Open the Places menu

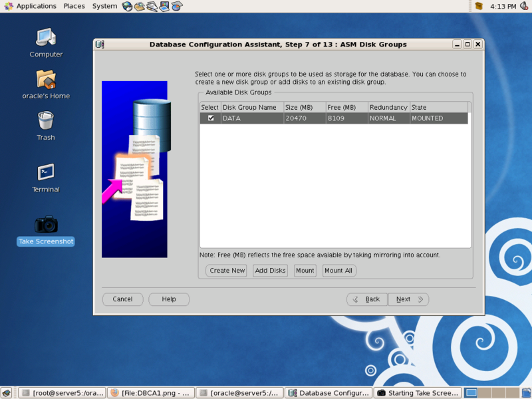click(x=74, y=6)
